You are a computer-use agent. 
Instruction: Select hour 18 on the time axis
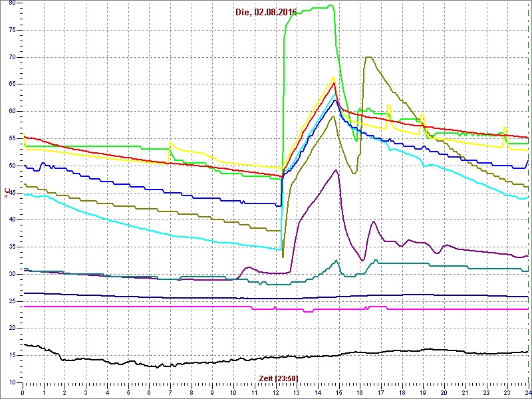(402, 392)
